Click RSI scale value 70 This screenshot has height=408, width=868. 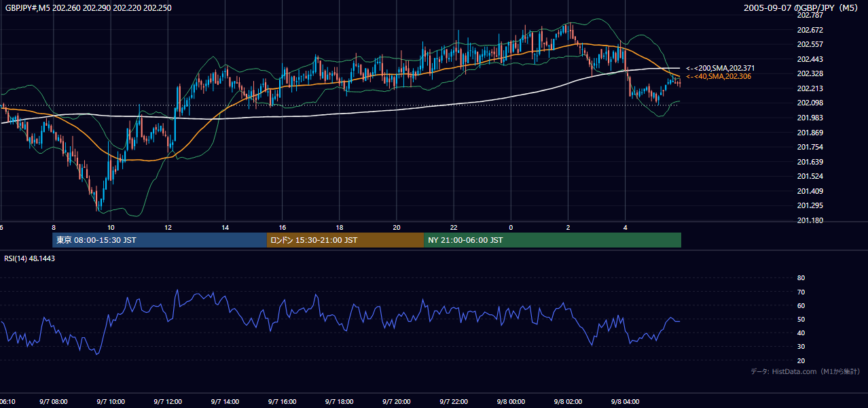click(801, 292)
